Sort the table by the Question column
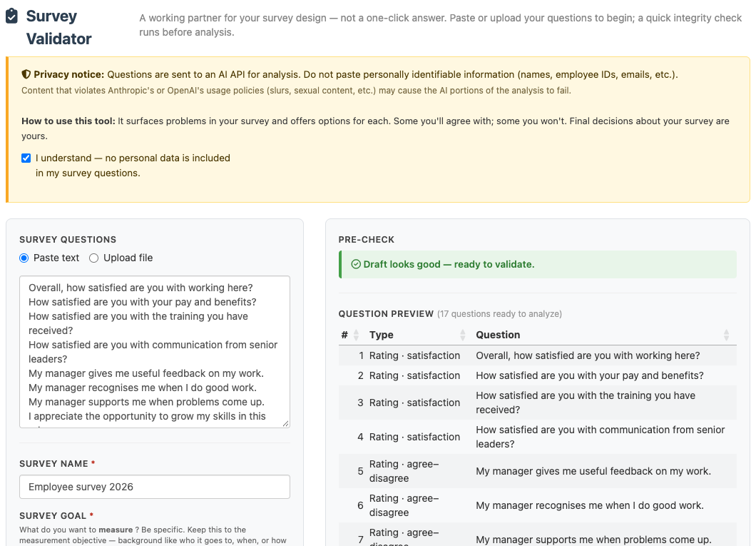756x546 pixels. click(726, 335)
